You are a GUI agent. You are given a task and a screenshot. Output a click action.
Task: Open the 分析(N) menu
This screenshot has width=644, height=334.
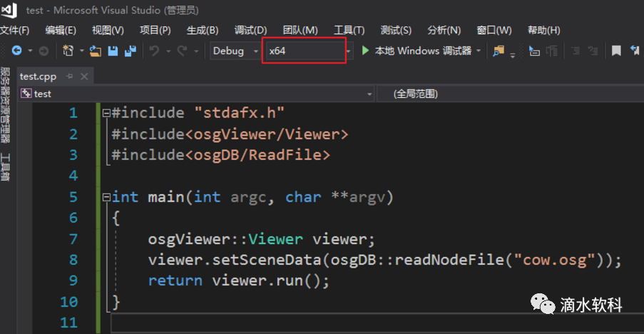444,30
